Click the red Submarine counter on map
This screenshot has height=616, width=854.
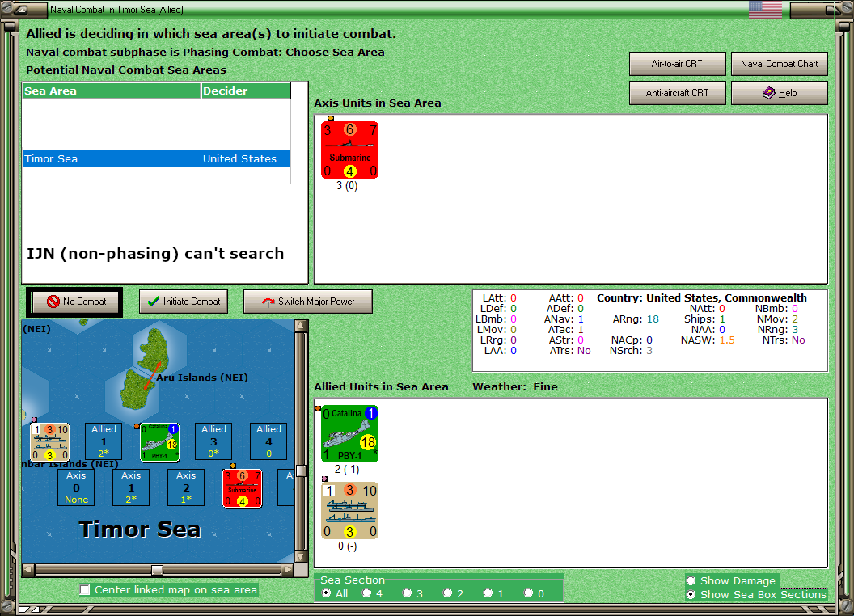(x=243, y=488)
